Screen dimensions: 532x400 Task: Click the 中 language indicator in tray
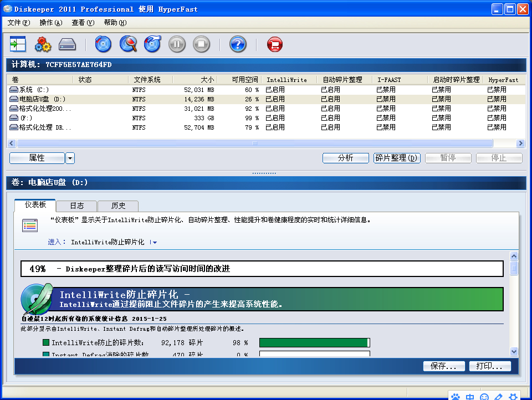[470, 397]
